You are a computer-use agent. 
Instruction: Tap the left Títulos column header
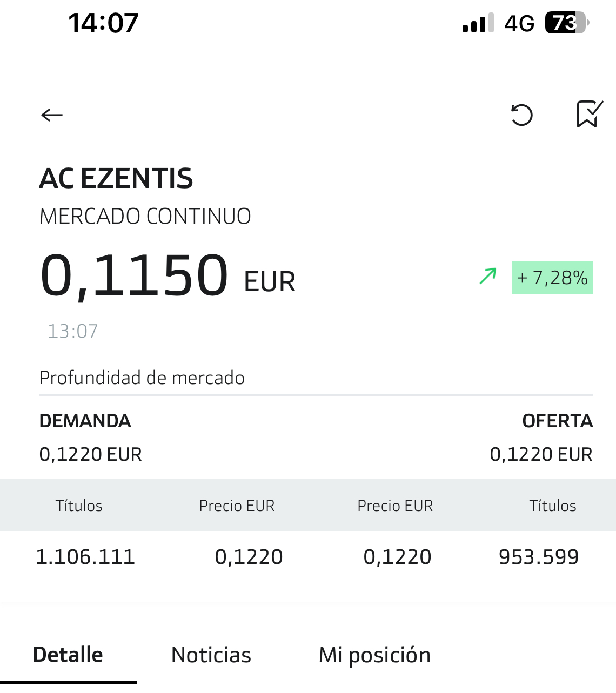79,506
